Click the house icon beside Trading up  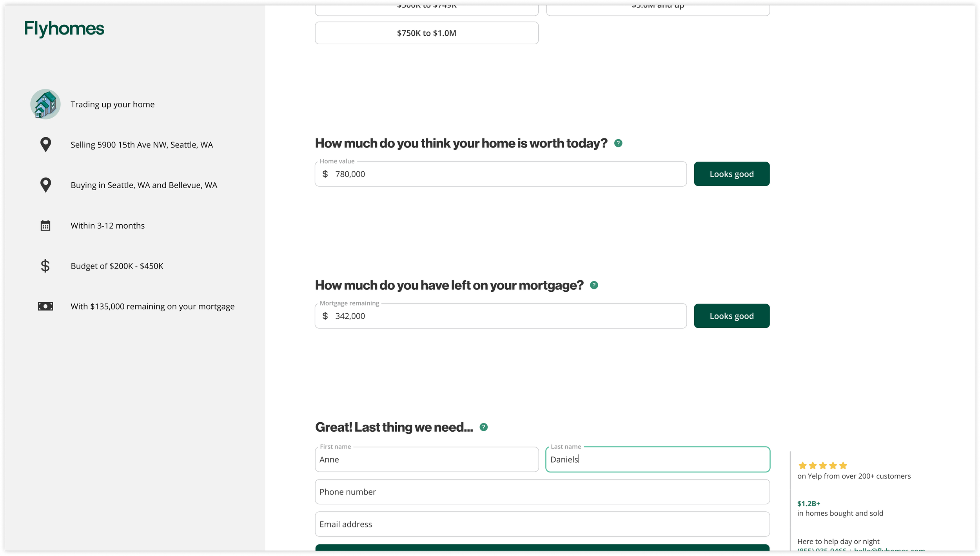[x=45, y=104]
